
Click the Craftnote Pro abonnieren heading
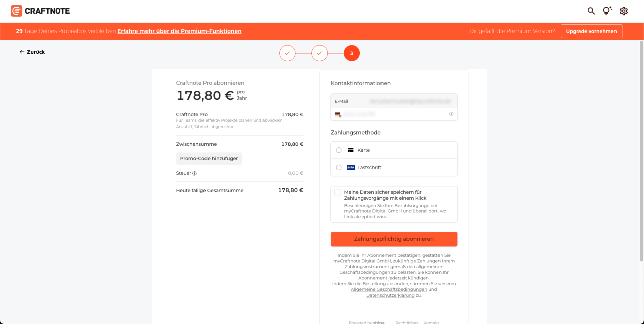pyautogui.click(x=210, y=83)
